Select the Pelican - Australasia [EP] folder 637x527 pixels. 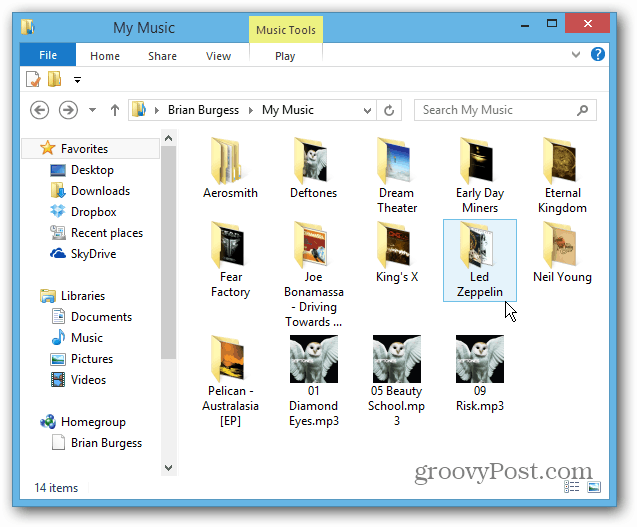tap(230, 381)
